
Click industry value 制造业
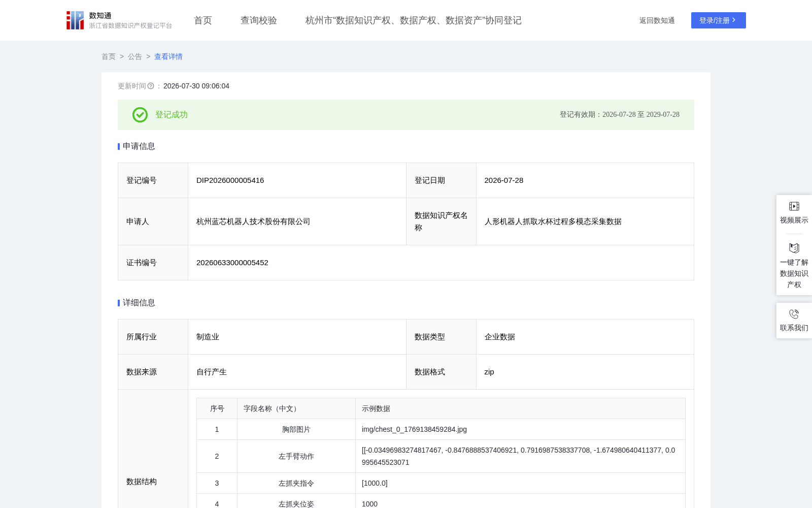click(x=208, y=337)
